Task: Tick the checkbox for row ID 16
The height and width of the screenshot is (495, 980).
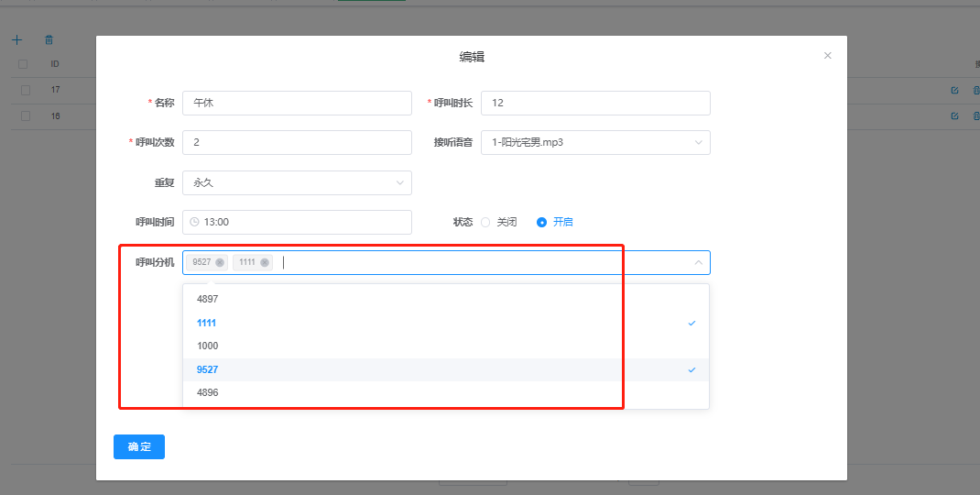Action: click(26, 116)
